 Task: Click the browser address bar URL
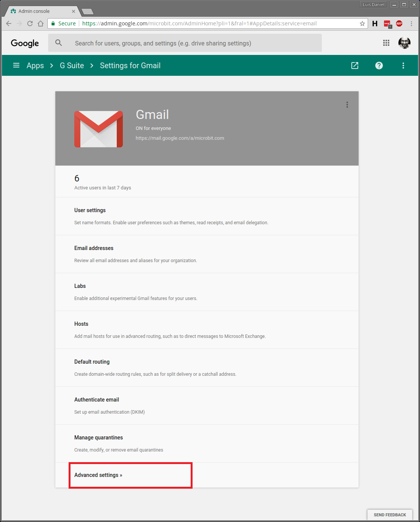199,23
